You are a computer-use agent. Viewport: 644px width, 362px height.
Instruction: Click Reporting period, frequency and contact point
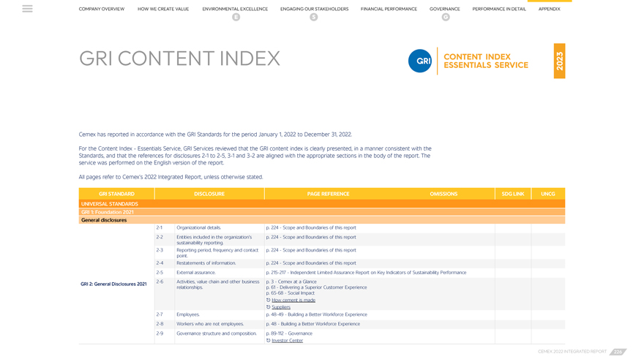click(217, 253)
